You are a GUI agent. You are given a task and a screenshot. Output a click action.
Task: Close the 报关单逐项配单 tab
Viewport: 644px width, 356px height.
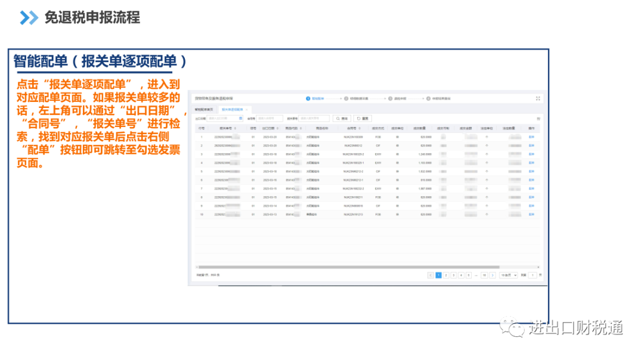pyautogui.click(x=246, y=110)
